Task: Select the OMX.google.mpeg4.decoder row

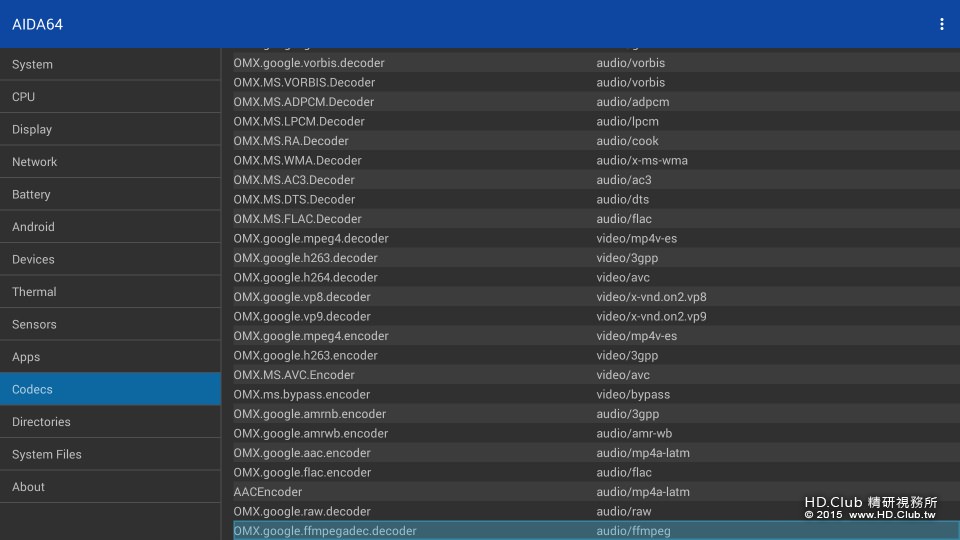Action: (596, 238)
